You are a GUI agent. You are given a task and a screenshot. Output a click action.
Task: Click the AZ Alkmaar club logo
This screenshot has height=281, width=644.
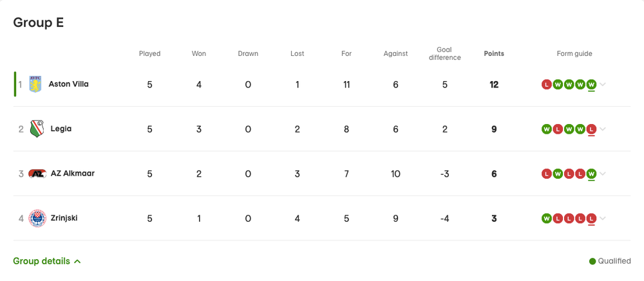(37, 174)
